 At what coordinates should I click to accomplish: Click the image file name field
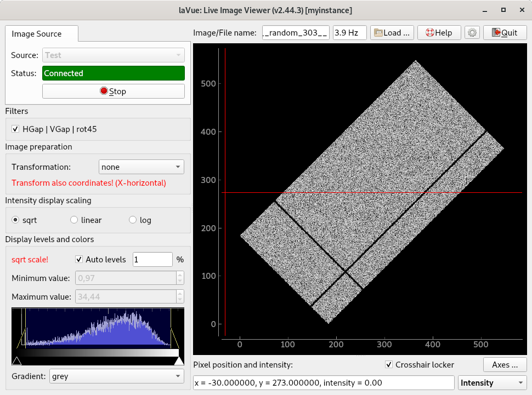point(296,33)
